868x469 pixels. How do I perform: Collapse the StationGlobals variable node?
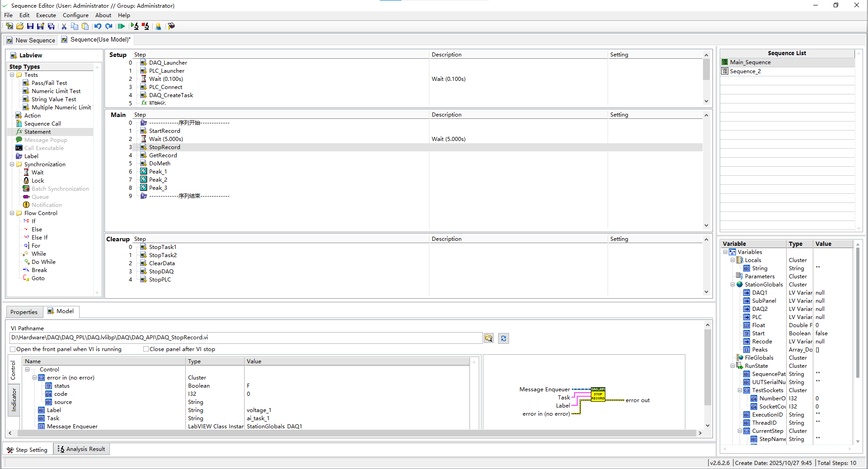tap(732, 285)
